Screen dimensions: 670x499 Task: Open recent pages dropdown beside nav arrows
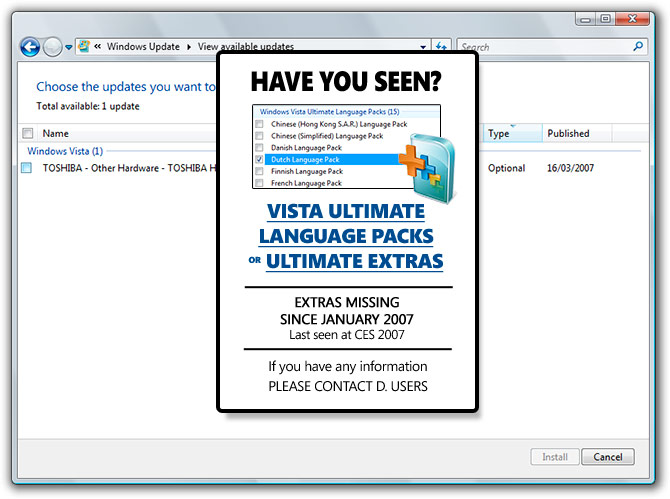[x=68, y=47]
